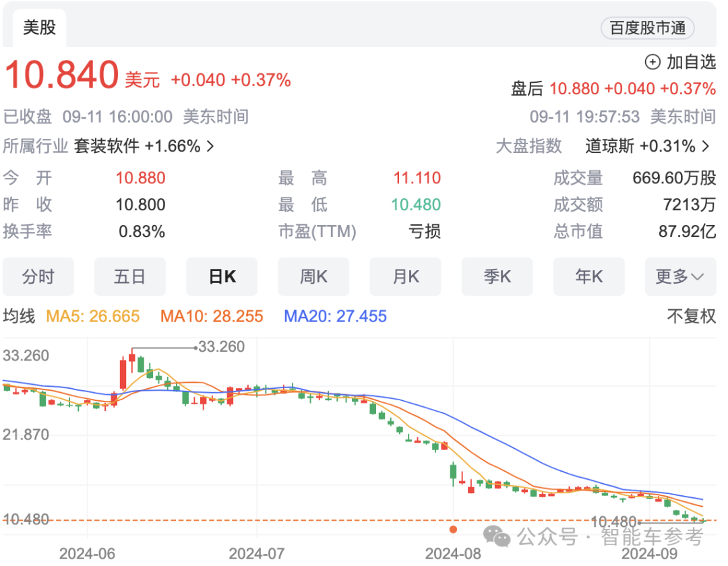The image size is (728, 566).
Task: Click the plus icon to add to watchlist
Action: 653,63
